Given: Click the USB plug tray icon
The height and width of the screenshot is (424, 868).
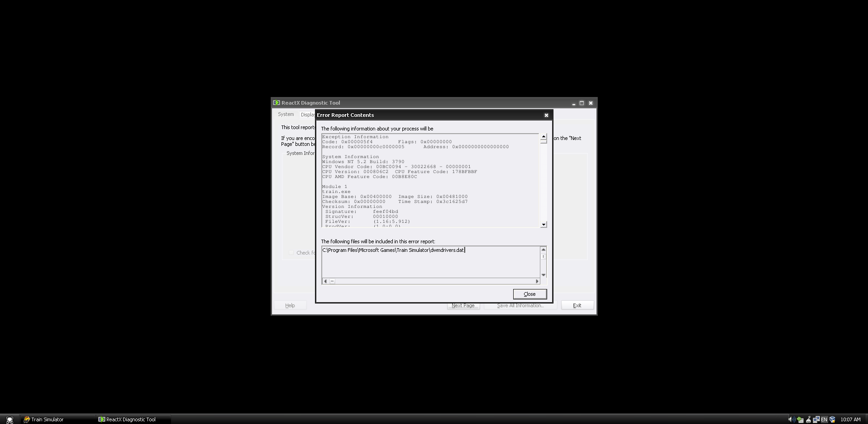Looking at the screenshot, I should coord(808,419).
